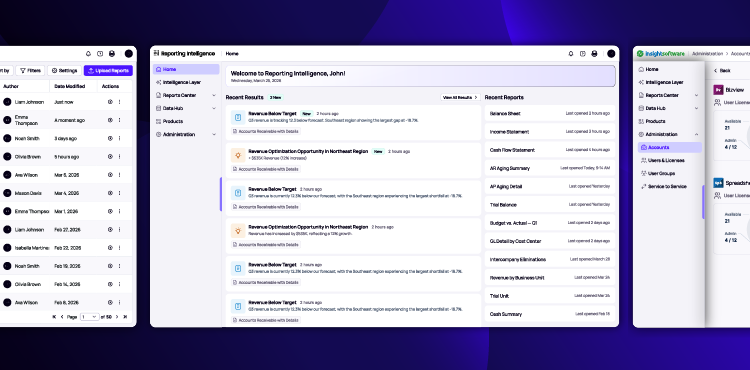Screen dimensions: 750x370
Task: Open profile avatar in the reports table window
Action: 129,54
